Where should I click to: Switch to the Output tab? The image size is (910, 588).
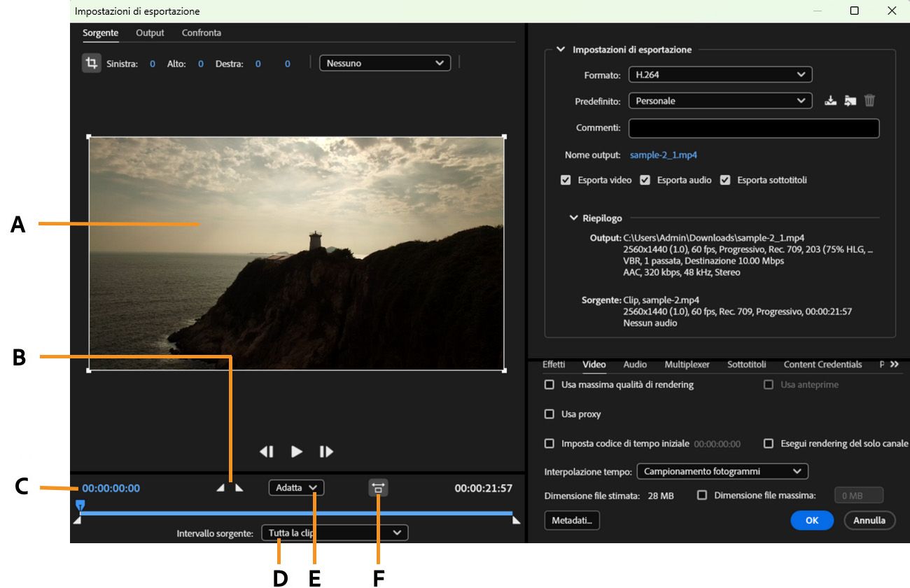(x=150, y=33)
